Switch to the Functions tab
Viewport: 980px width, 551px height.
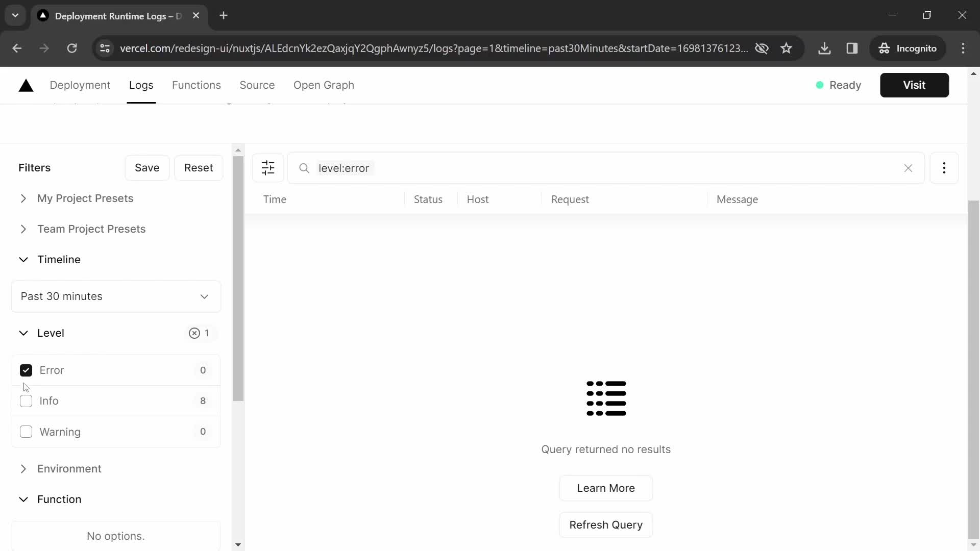(197, 85)
